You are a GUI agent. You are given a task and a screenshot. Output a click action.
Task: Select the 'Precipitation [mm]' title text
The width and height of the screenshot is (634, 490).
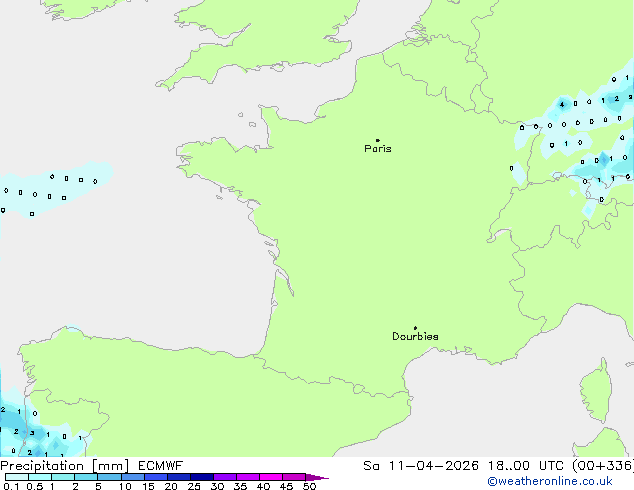pos(65,466)
